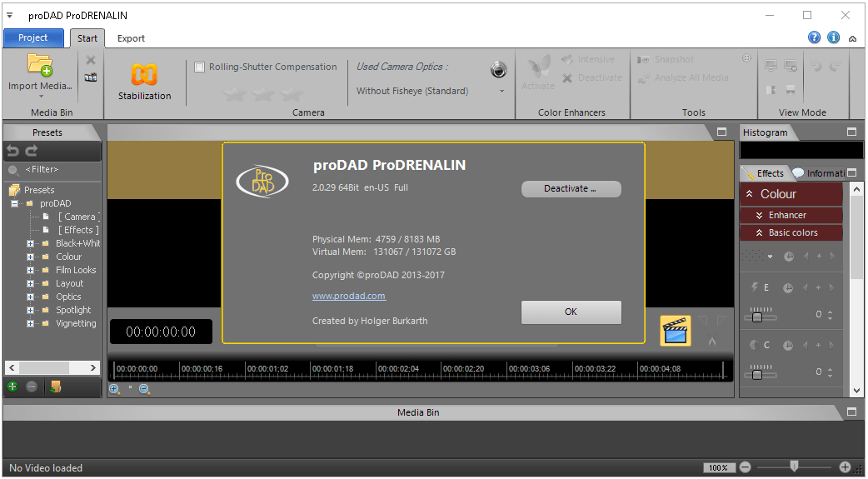
Task: Enable Rolling-Shutter Compensation checkbox
Action: coord(200,67)
